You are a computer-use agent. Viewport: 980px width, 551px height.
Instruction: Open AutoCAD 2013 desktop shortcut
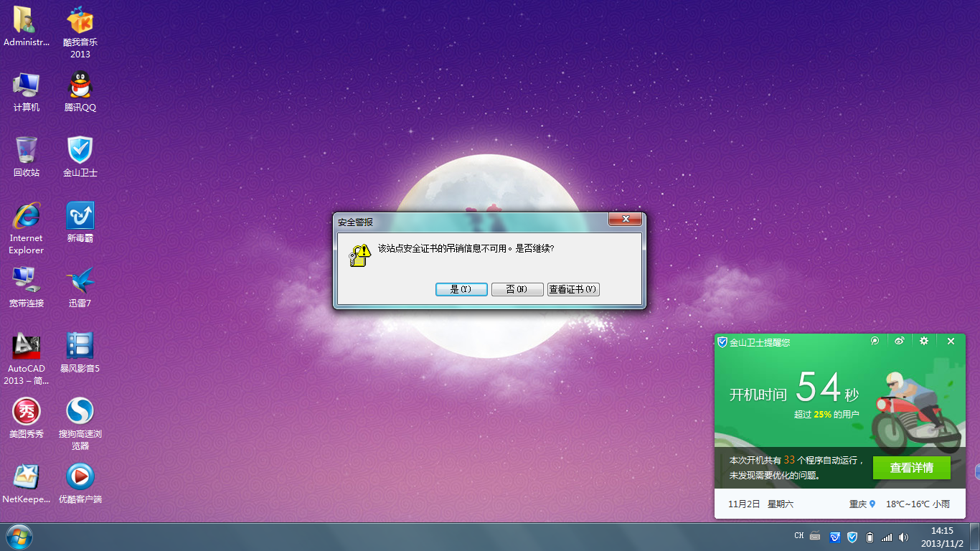26,346
